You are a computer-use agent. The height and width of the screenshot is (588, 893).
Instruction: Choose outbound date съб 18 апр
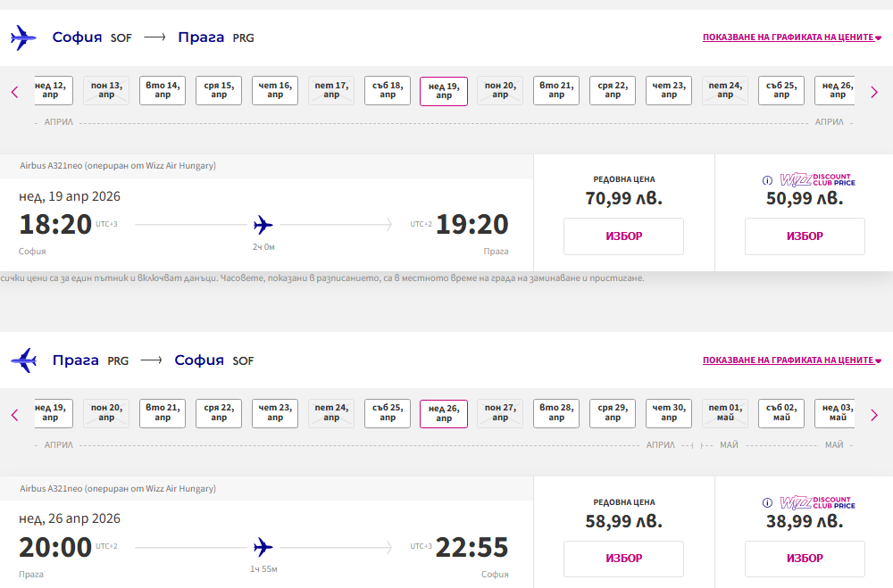[x=388, y=90]
